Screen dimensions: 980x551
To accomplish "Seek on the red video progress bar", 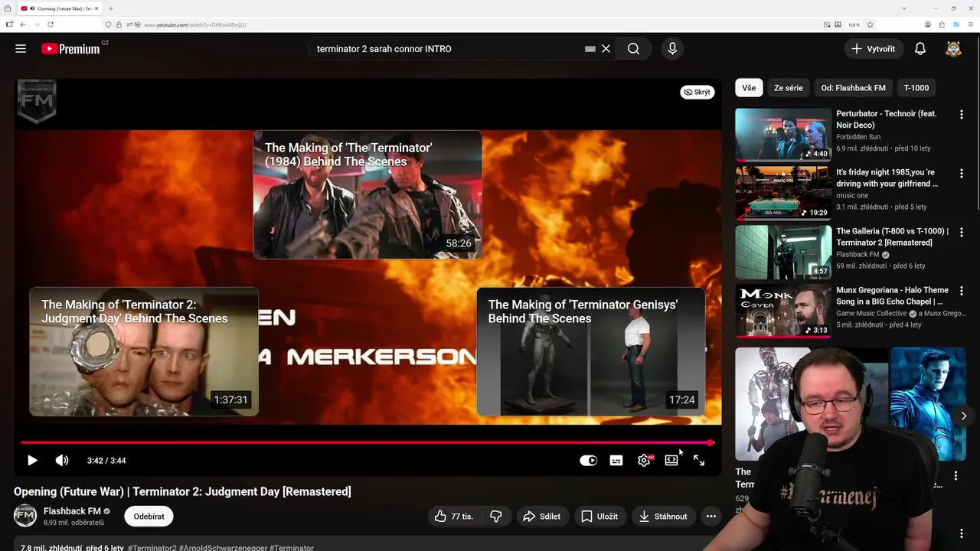I will pyautogui.click(x=367, y=442).
